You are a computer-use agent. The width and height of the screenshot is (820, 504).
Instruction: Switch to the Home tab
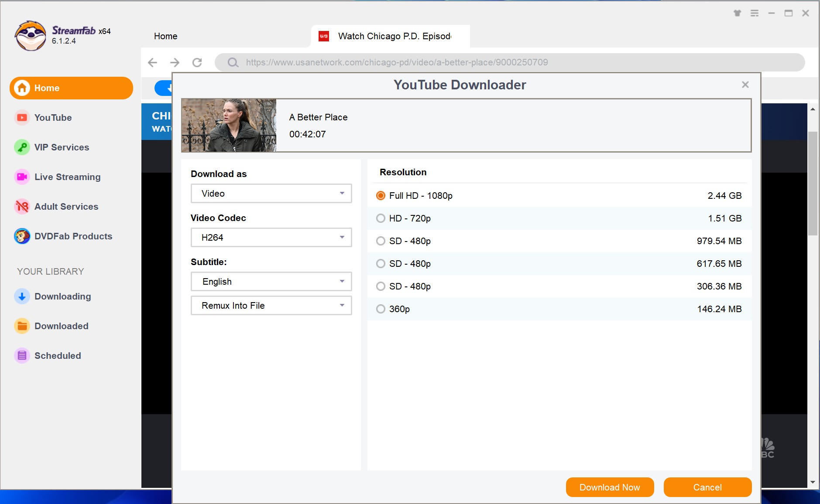click(x=165, y=36)
